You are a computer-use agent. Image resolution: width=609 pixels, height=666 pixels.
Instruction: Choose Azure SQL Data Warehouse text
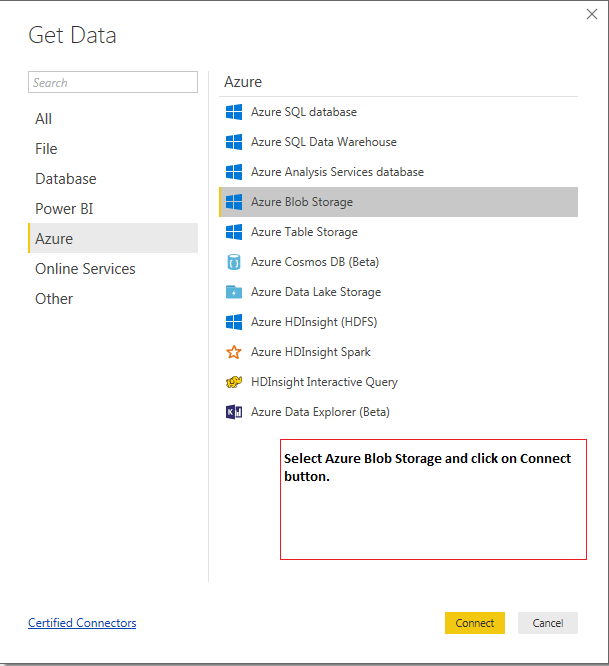click(324, 142)
